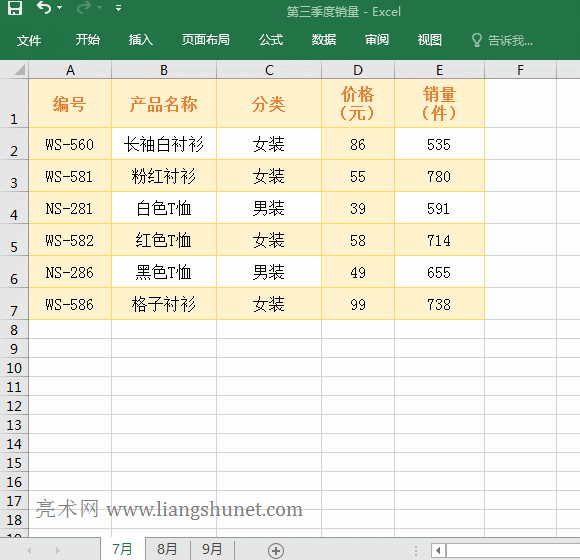
Task: Select the 产品名称 header cell
Action: point(164,104)
